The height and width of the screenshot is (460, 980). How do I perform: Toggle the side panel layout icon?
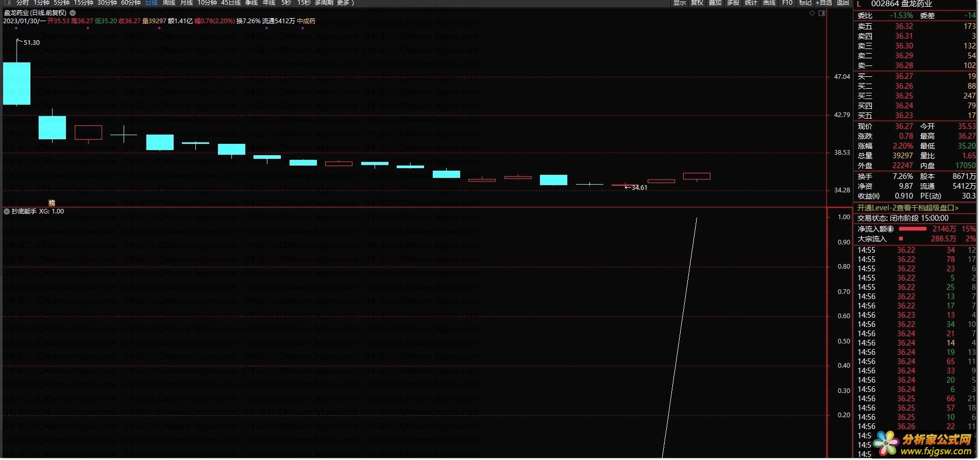coord(822,13)
